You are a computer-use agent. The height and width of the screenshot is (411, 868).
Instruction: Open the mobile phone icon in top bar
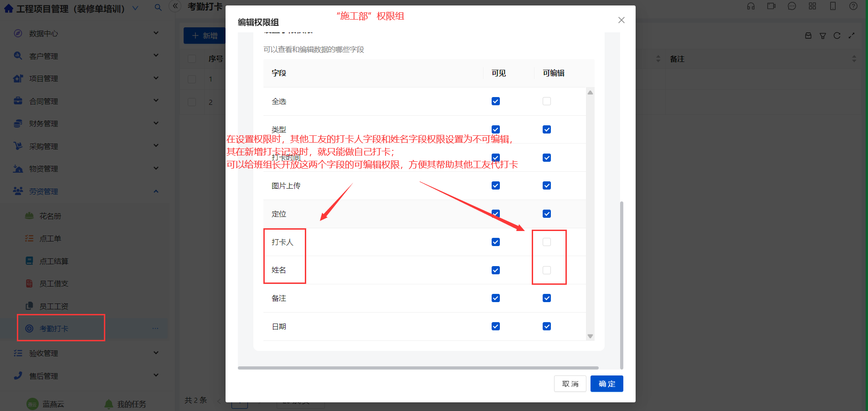(833, 6)
